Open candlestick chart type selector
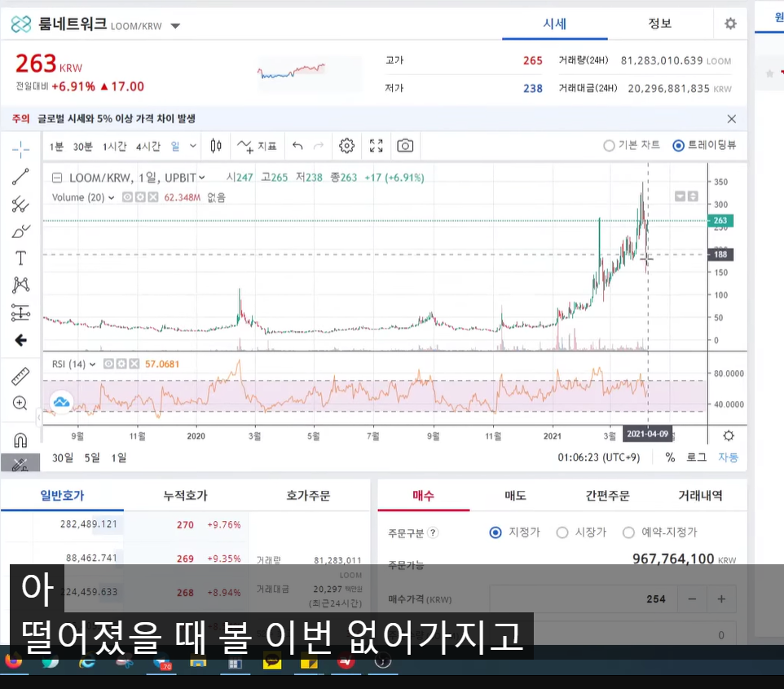The width and height of the screenshot is (784, 689). pyautogui.click(x=216, y=146)
